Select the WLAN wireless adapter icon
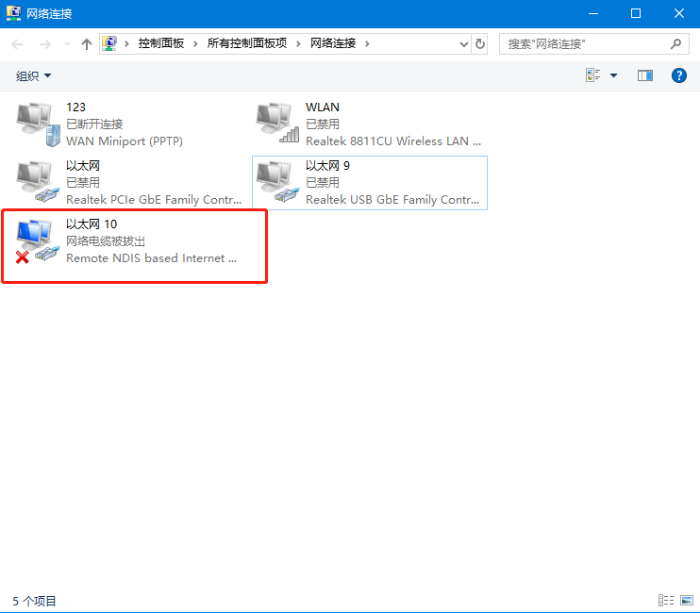The height and width of the screenshot is (613, 700). point(277,123)
